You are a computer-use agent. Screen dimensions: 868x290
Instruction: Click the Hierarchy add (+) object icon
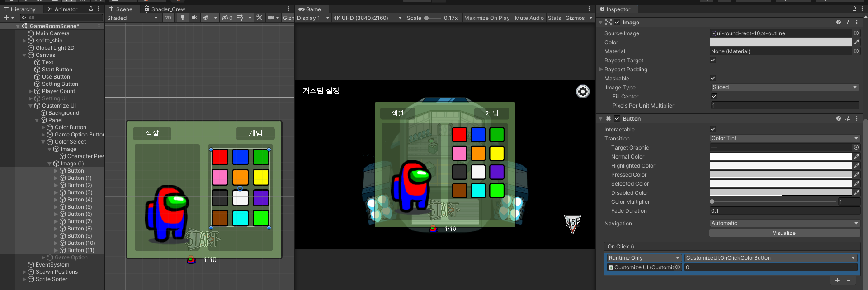pyautogui.click(x=6, y=18)
